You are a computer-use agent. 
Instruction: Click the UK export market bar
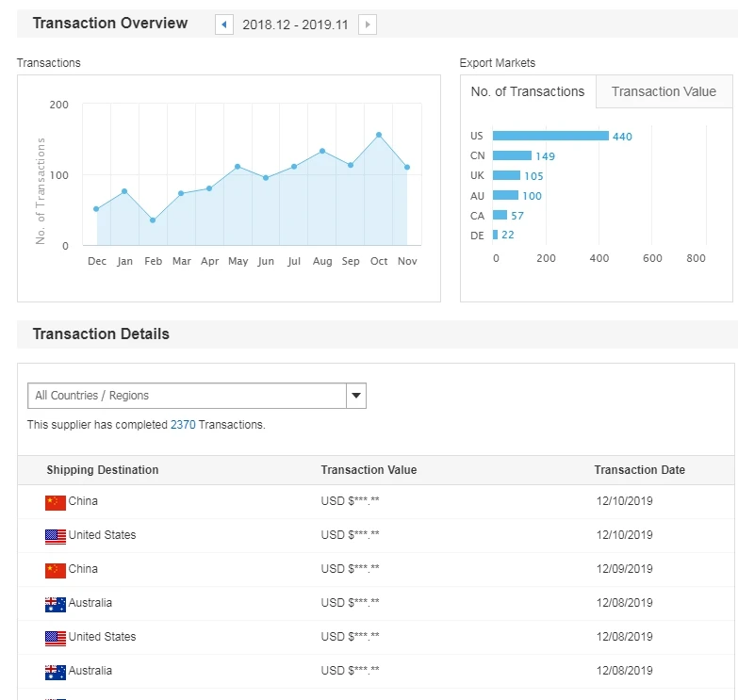coord(506,175)
